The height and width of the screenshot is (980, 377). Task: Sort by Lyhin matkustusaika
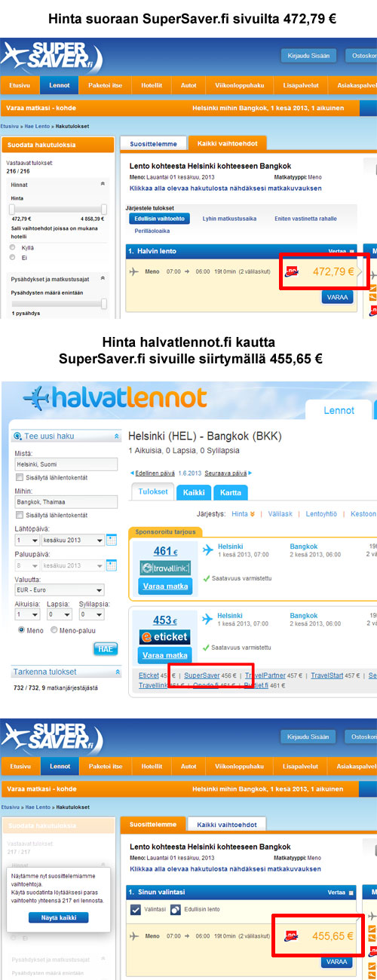[229, 219]
